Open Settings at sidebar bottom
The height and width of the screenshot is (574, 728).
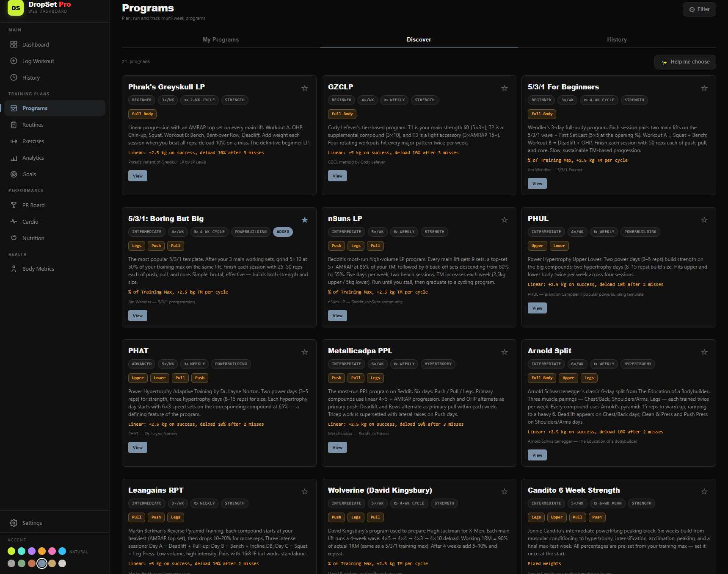(x=55, y=523)
